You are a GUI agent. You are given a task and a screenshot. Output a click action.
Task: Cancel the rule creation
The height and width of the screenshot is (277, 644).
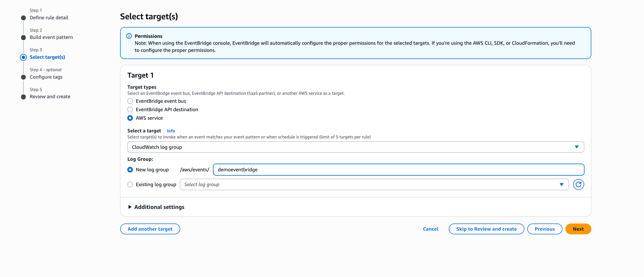point(430,229)
